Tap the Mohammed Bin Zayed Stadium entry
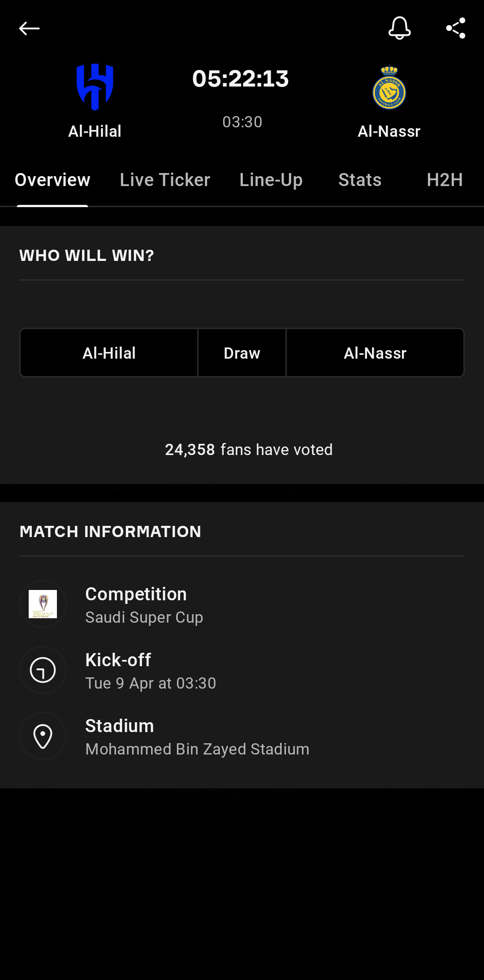The height and width of the screenshot is (980, 484). (197, 737)
